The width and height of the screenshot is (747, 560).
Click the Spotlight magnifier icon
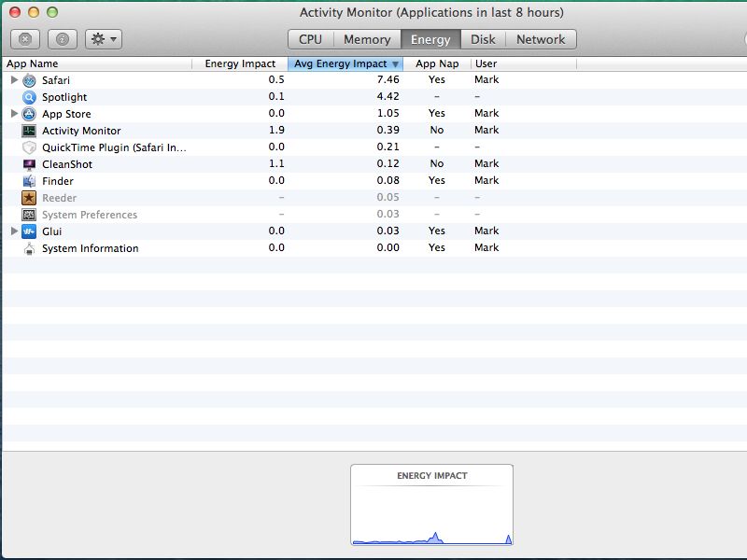(29, 97)
